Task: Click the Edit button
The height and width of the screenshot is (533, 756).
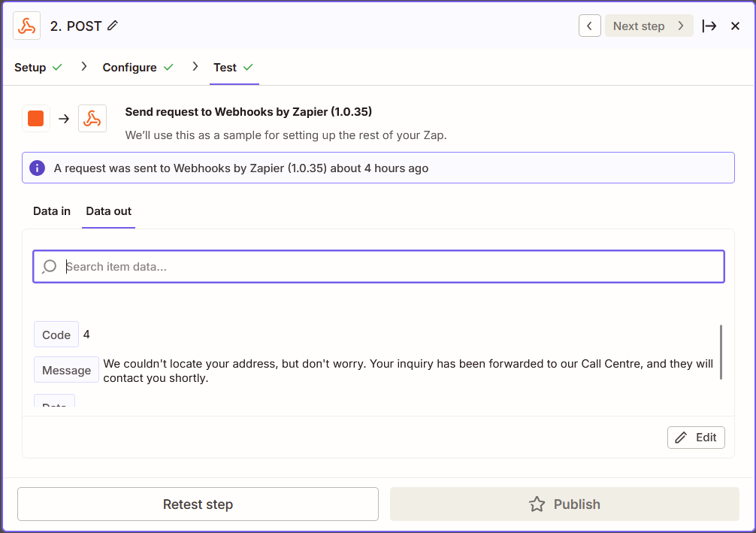Action: pyautogui.click(x=696, y=438)
